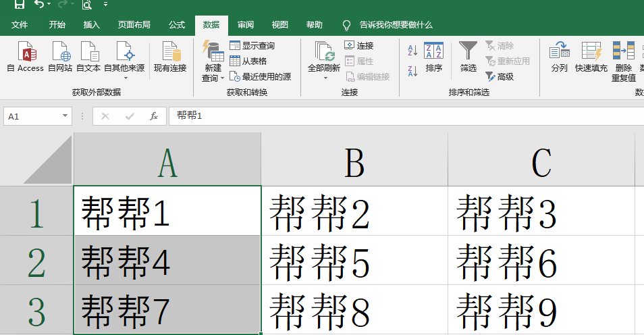644x335 pixels.
Task: Switch to the 开始 tab
Action: [57, 25]
